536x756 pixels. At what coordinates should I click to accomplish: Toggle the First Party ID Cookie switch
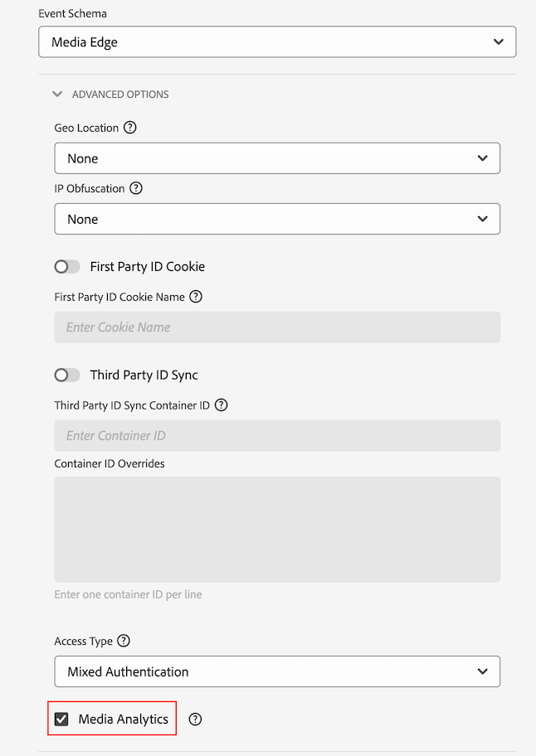pos(67,267)
